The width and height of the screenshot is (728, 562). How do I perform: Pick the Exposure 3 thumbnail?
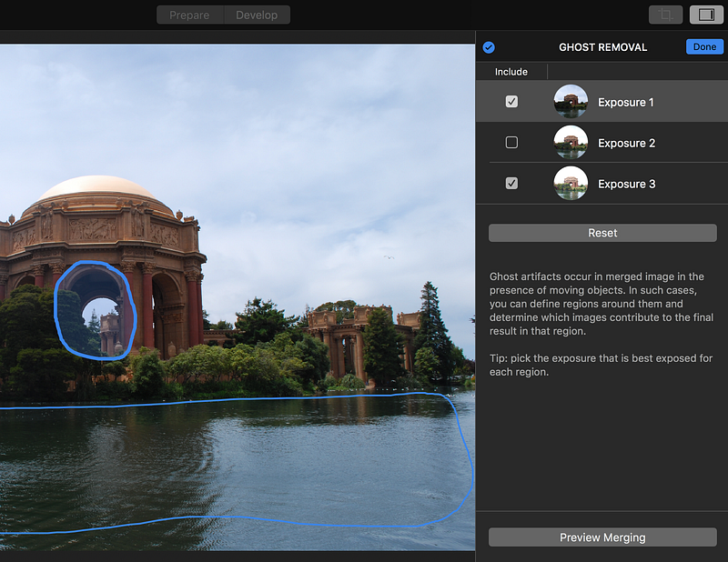coord(571,184)
